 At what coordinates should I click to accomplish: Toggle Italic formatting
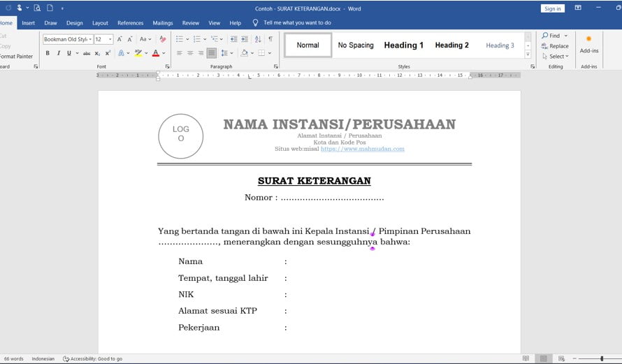pos(58,53)
